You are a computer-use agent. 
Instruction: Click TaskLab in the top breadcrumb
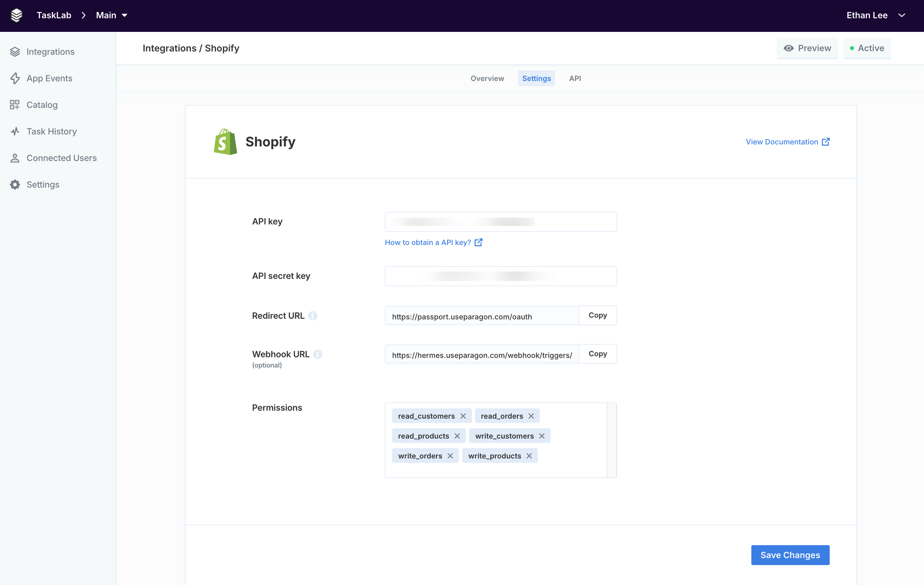[x=54, y=15]
